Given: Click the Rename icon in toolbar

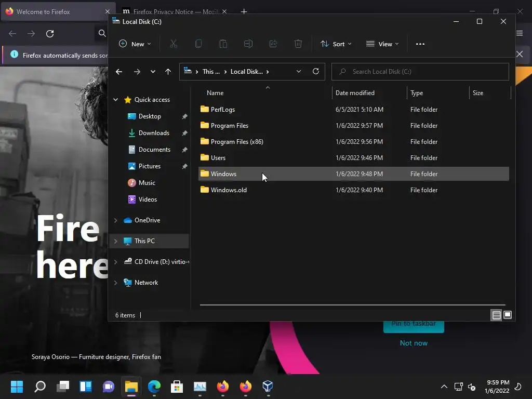Looking at the screenshot, I should [x=248, y=44].
